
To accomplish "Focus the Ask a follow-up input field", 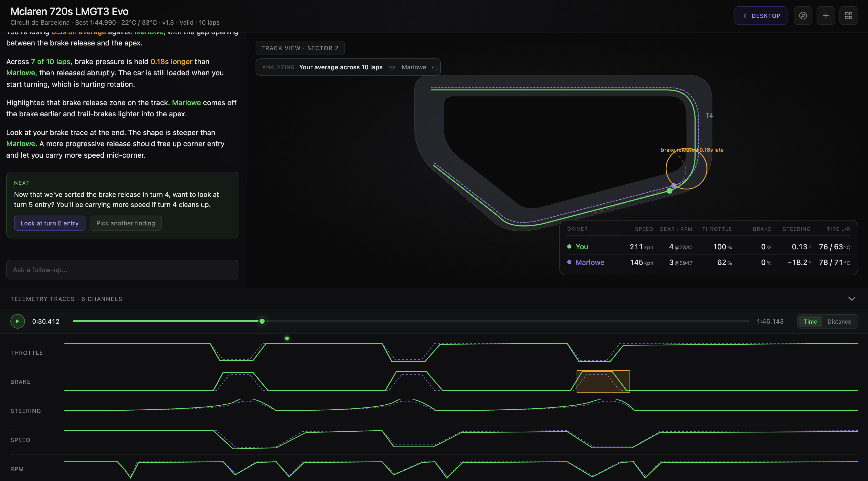I will click(x=122, y=270).
